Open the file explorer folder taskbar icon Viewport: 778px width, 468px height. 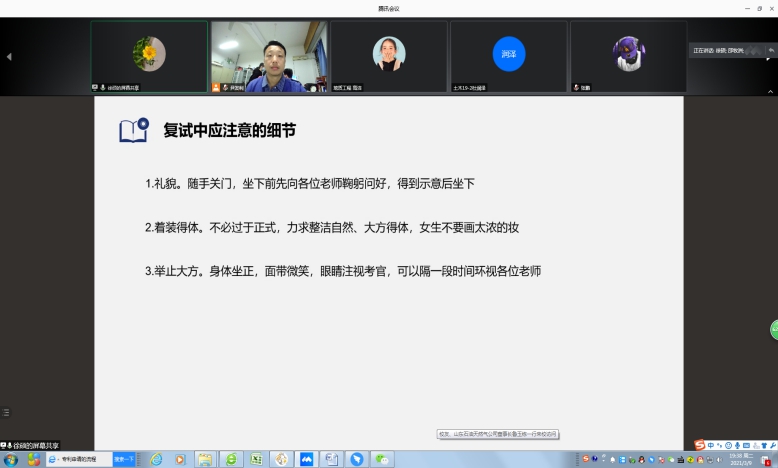click(x=205, y=459)
